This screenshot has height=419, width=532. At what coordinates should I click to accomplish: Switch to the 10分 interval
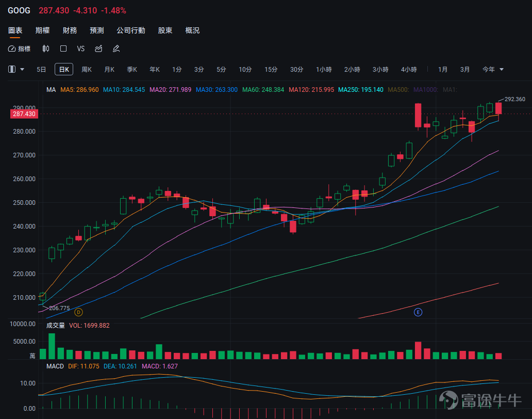245,70
